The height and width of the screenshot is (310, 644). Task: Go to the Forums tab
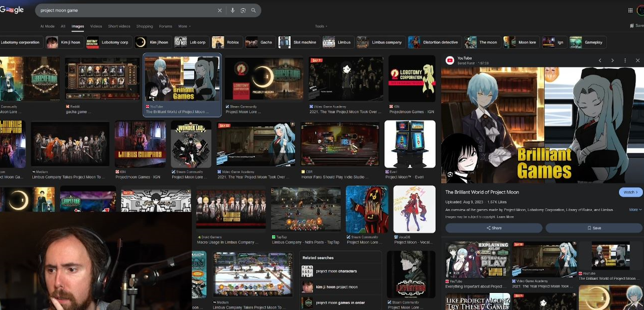166,26
